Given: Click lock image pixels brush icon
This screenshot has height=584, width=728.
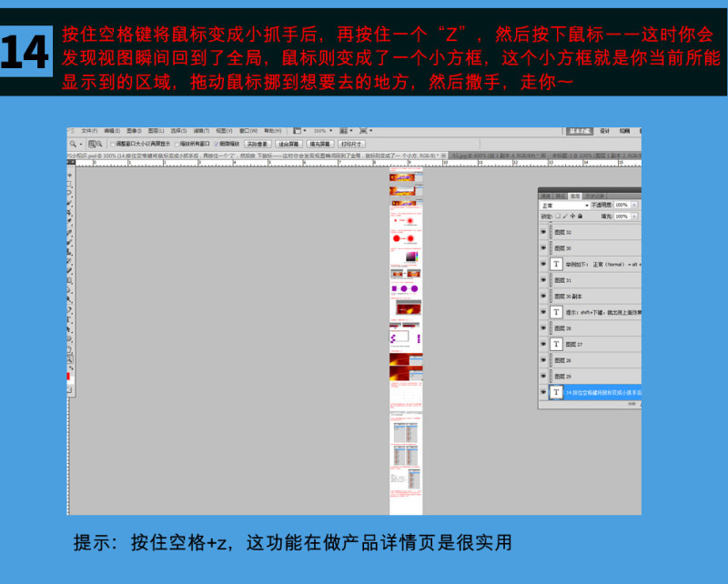Looking at the screenshot, I should [x=565, y=216].
